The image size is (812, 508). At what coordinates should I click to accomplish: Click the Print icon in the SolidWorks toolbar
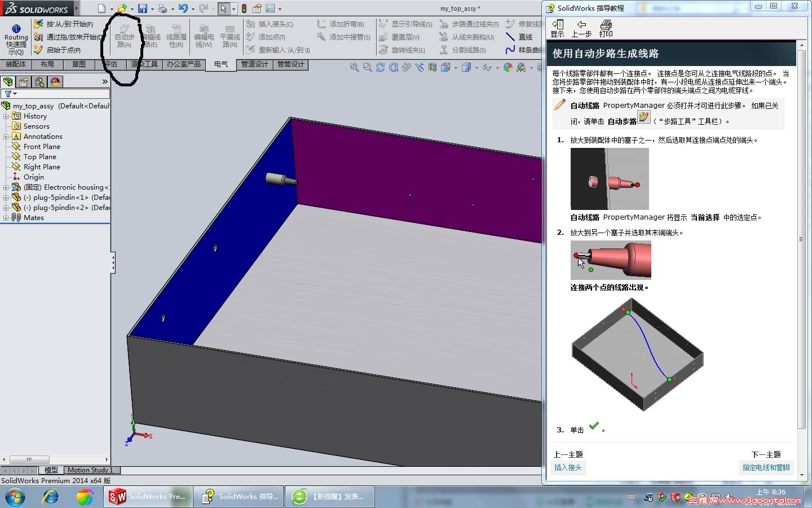pos(162,8)
